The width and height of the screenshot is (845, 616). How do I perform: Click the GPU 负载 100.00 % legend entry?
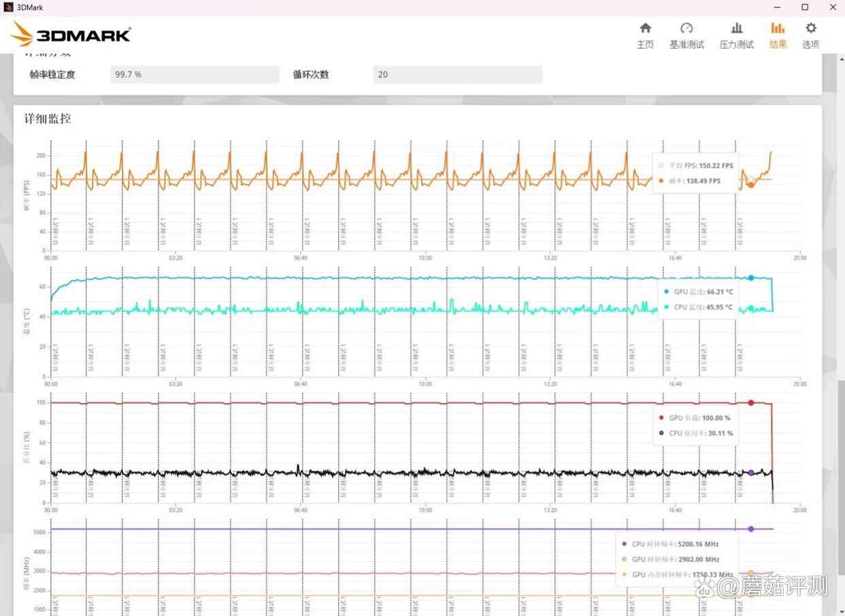tap(695, 418)
